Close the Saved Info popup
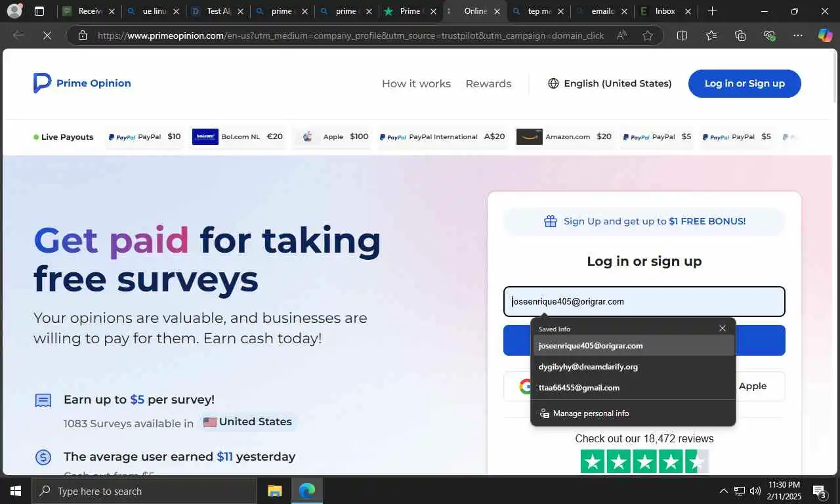This screenshot has height=504, width=840. point(722,328)
